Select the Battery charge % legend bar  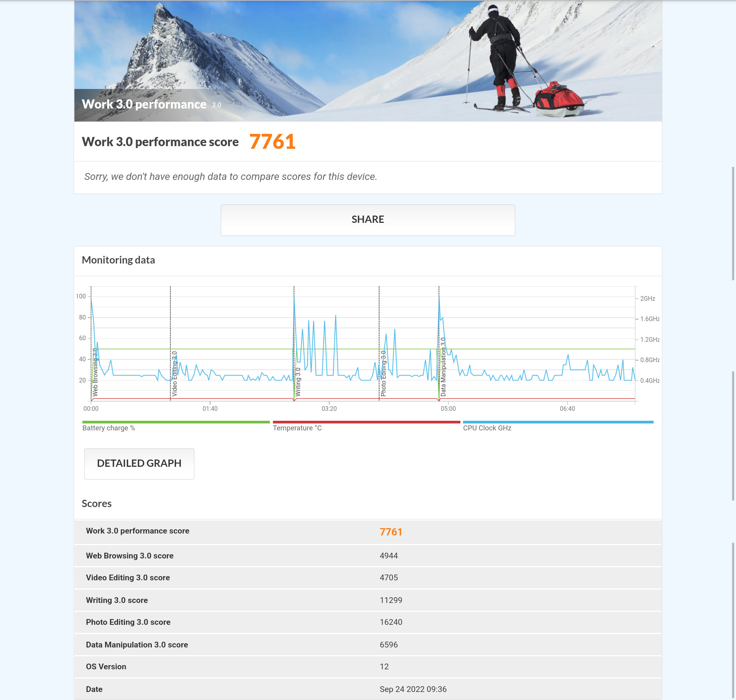[x=176, y=422]
